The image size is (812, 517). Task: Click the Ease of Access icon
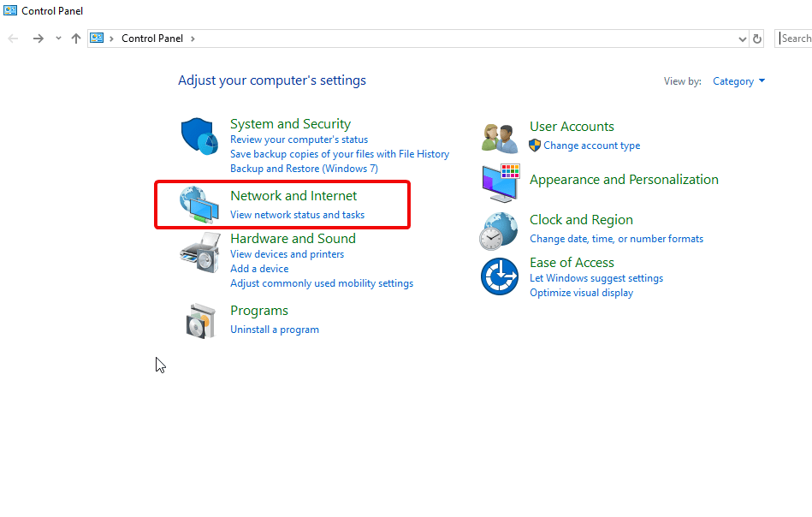(499, 276)
